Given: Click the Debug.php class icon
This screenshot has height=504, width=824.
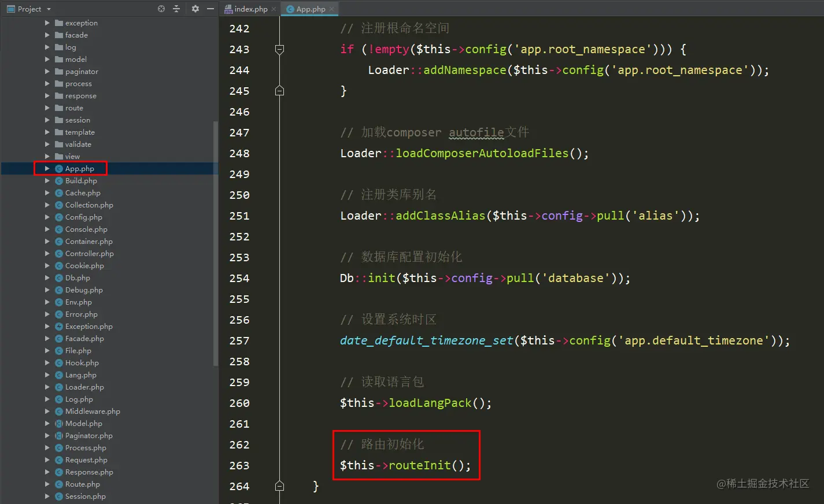Looking at the screenshot, I should pos(59,290).
